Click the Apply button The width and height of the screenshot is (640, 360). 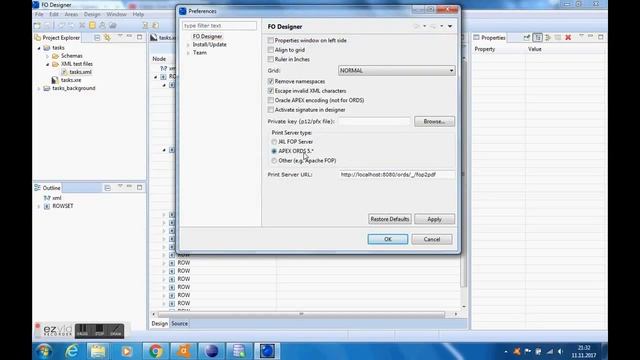(x=434, y=219)
